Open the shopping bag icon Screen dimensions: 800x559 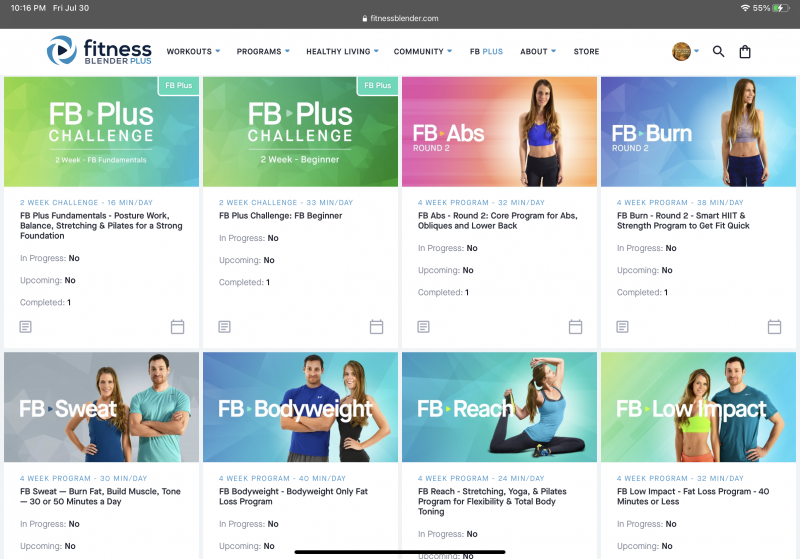[x=745, y=52]
